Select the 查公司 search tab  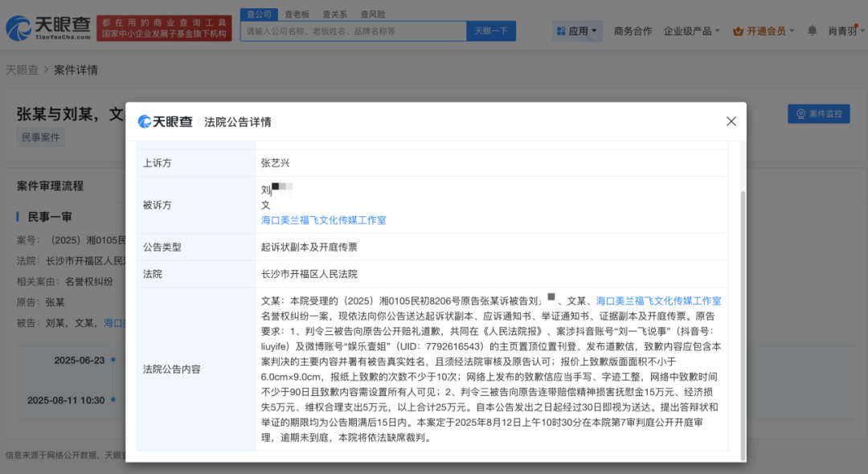tap(259, 14)
